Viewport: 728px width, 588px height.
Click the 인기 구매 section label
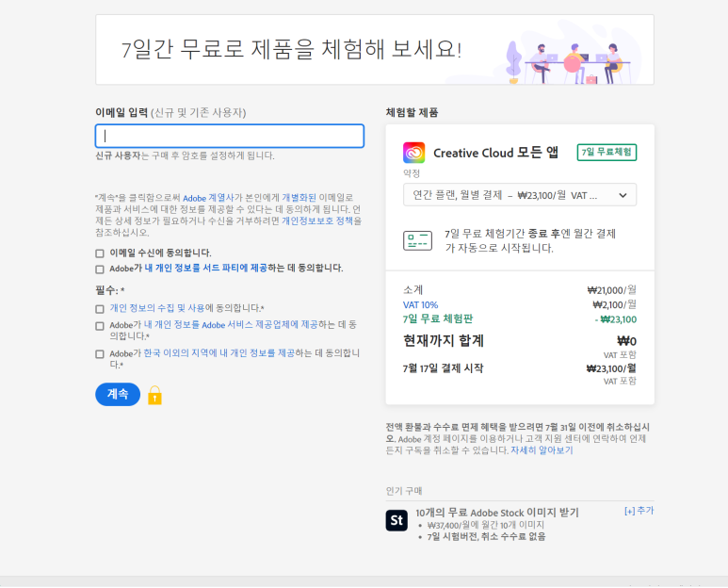[404, 491]
